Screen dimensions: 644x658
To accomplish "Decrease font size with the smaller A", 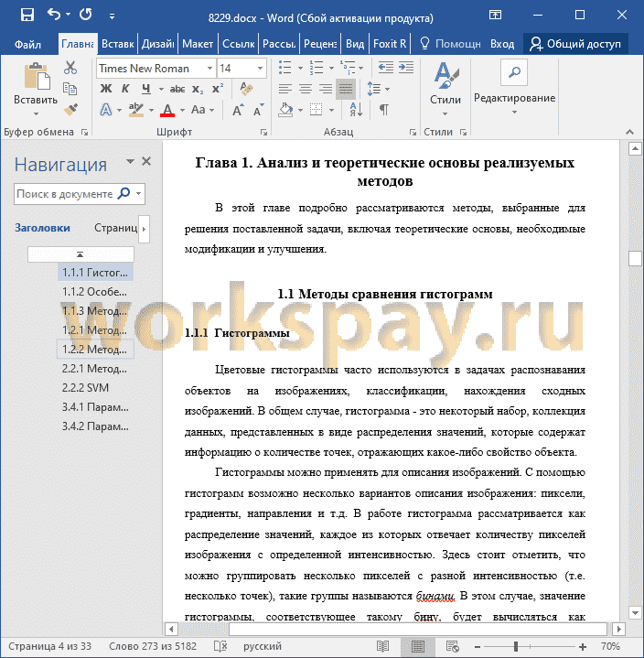I will [x=258, y=110].
